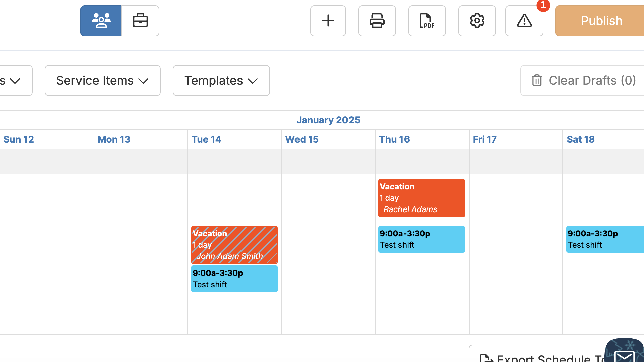Open John Adam Smith vacation block
The image size is (644, 362).
[234, 245]
